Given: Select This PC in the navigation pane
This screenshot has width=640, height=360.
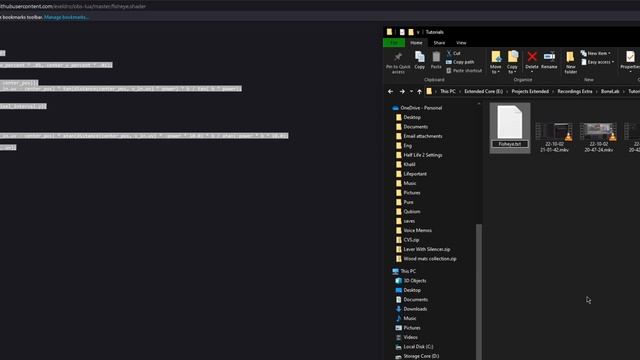Looking at the screenshot, I should coord(404,271).
